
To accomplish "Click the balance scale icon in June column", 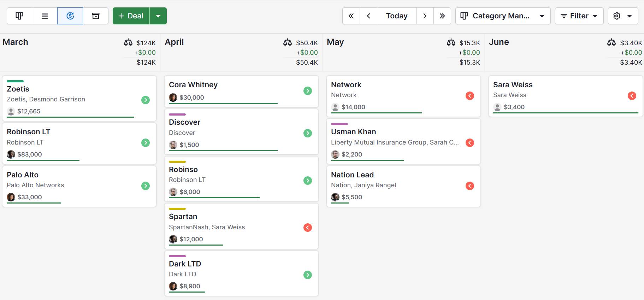I will (611, 42).
